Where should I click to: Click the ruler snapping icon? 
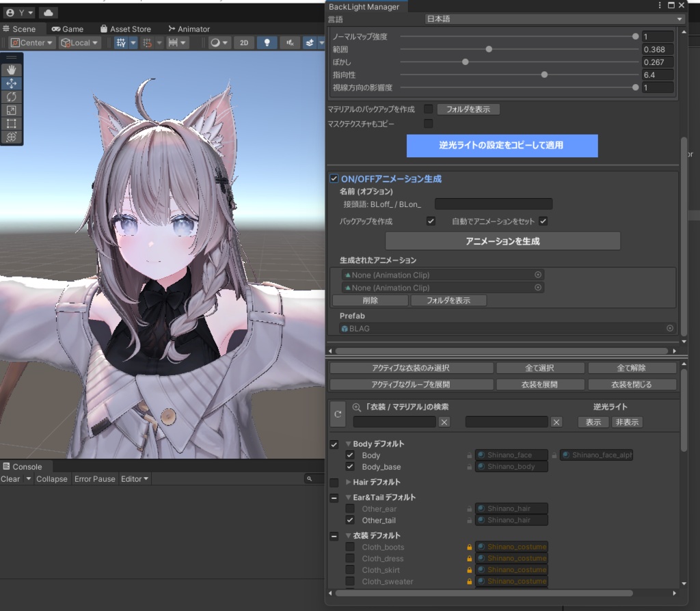point(173,43)
